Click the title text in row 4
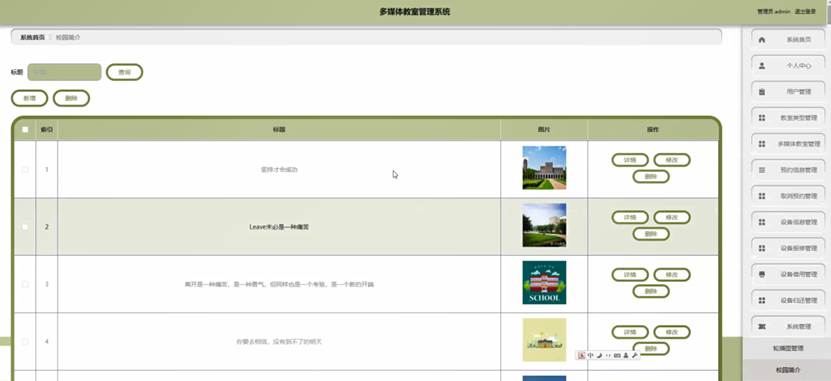The height and width of the screenshot is (381, 831). pos(279,342)
